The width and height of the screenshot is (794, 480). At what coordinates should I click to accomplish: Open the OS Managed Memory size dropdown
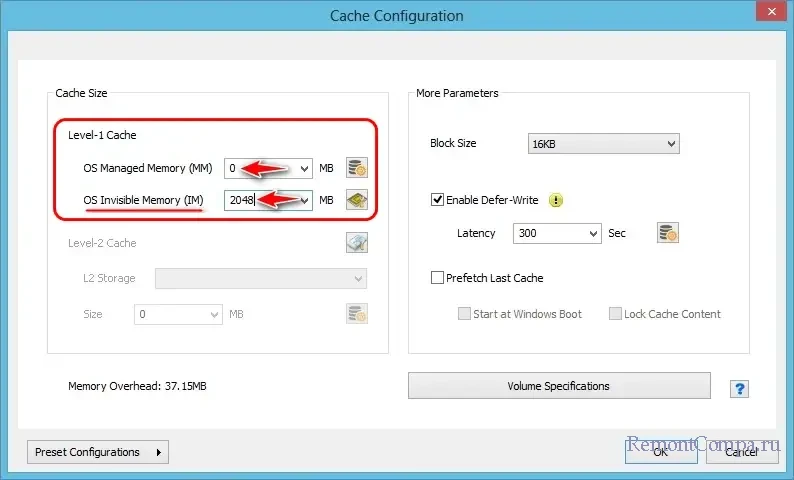click(304, 168)
